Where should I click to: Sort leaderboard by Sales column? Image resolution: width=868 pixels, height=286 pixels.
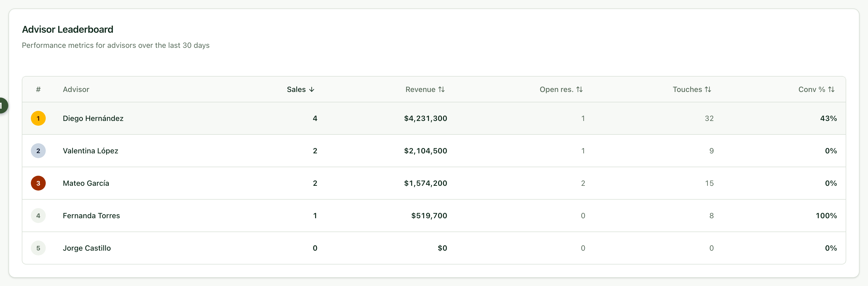pos(301,89)
